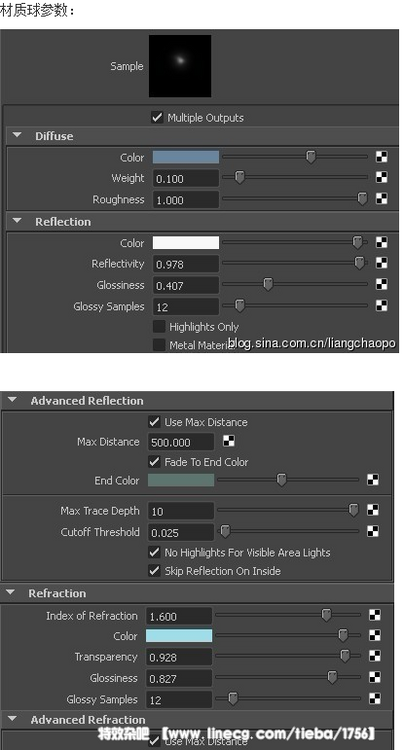
Task: Click map icon next to Cutoff Threshold
Action: pos(373,531)
